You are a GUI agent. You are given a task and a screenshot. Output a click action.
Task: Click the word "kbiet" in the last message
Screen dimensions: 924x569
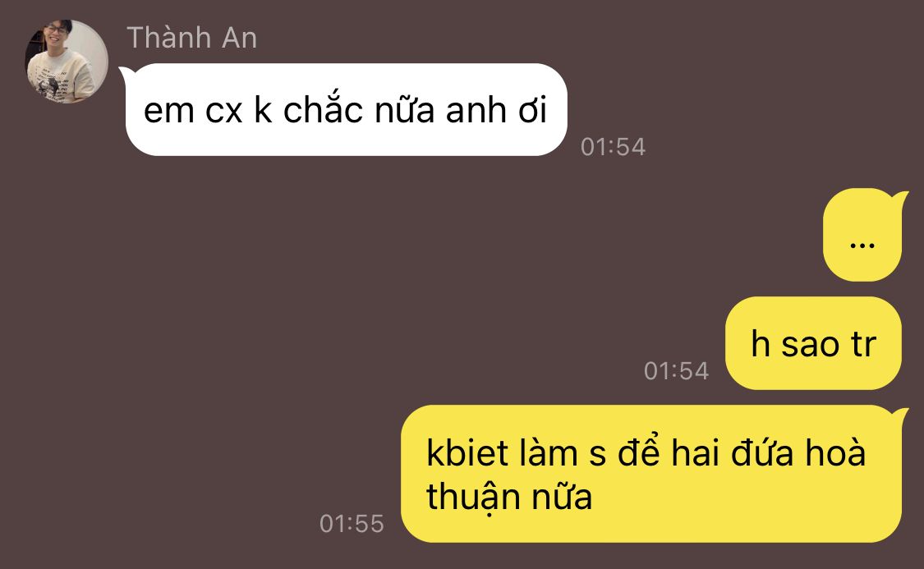tap(468, 453)
